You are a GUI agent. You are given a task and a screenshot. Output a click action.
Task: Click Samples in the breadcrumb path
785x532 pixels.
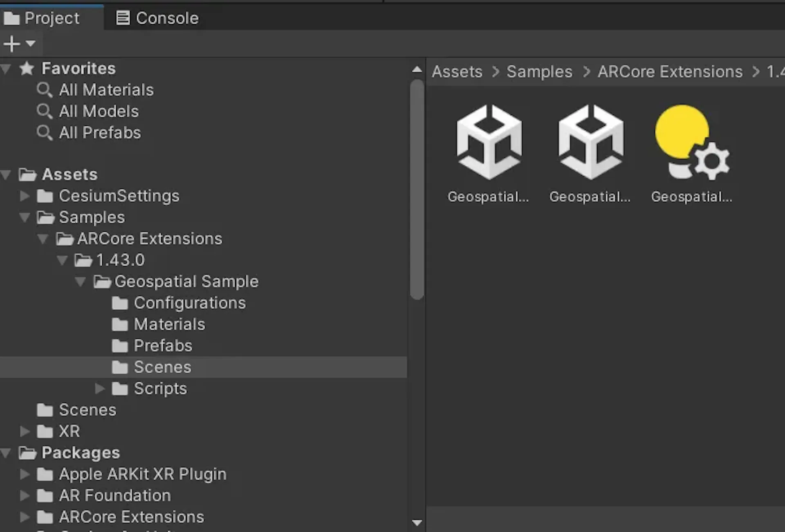(x=539, y=72)
